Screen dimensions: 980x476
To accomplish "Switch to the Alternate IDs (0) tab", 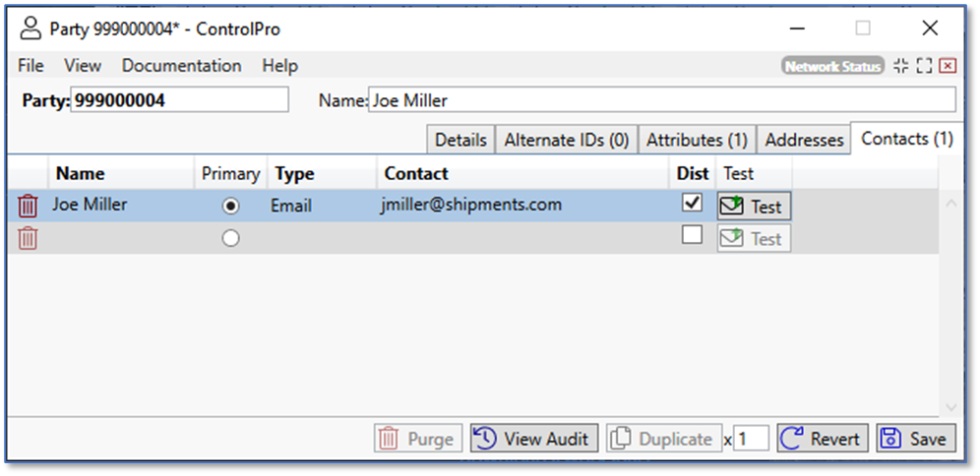I will click(x=566, y=140).
